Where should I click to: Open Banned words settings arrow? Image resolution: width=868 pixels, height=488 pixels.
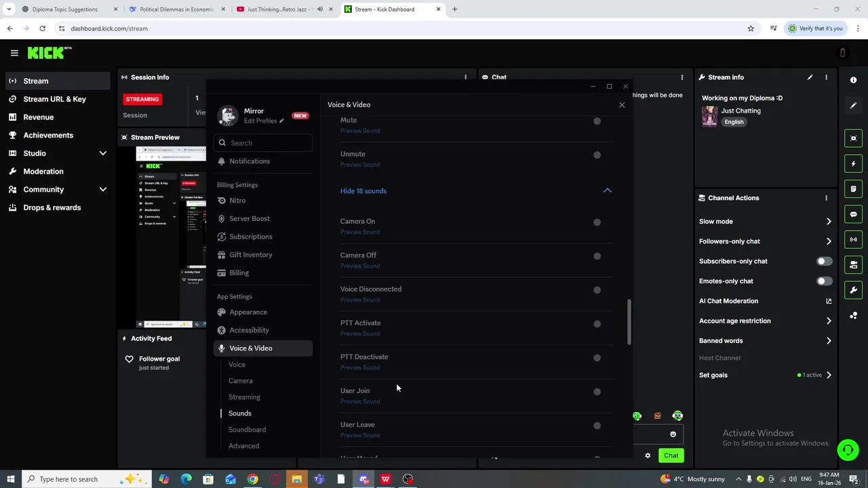click(829, 341)
